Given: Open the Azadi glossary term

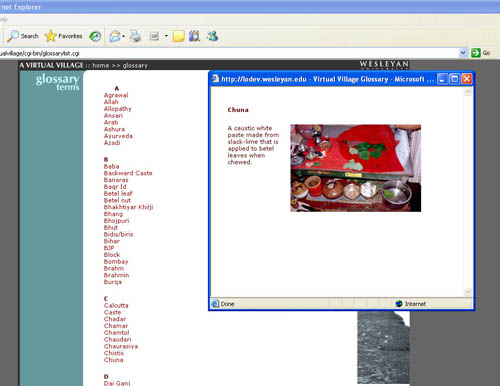Looking at the screenshot, I should 112,143.
